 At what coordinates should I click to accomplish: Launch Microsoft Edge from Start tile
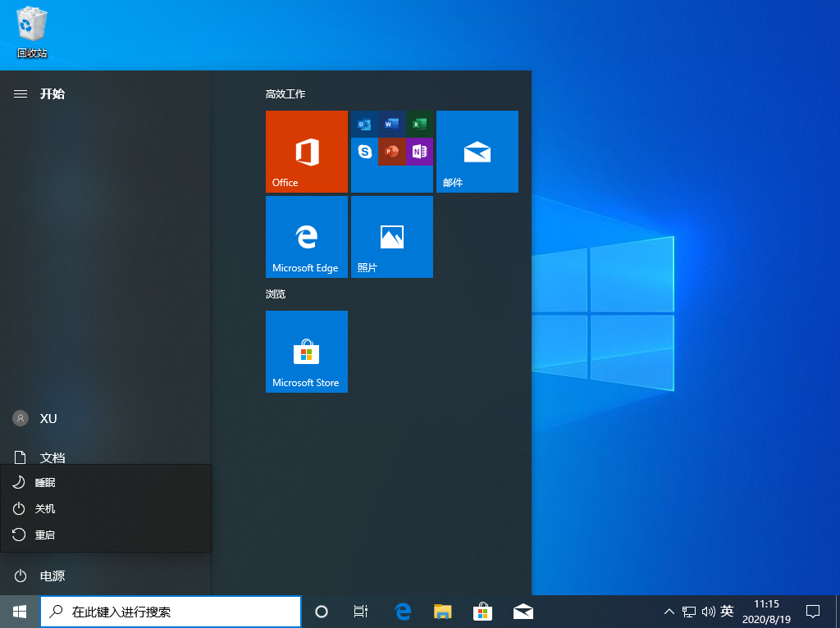(306, 237)
